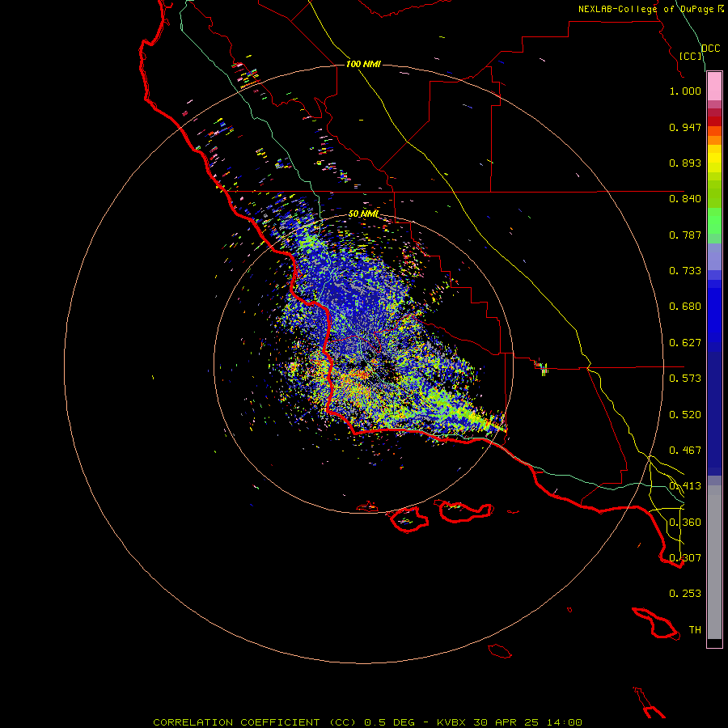Image resolution: width=728 pixels, height=728 pixels.
Task: Select the 0.947 scale value
Action: tap(685, 127)
